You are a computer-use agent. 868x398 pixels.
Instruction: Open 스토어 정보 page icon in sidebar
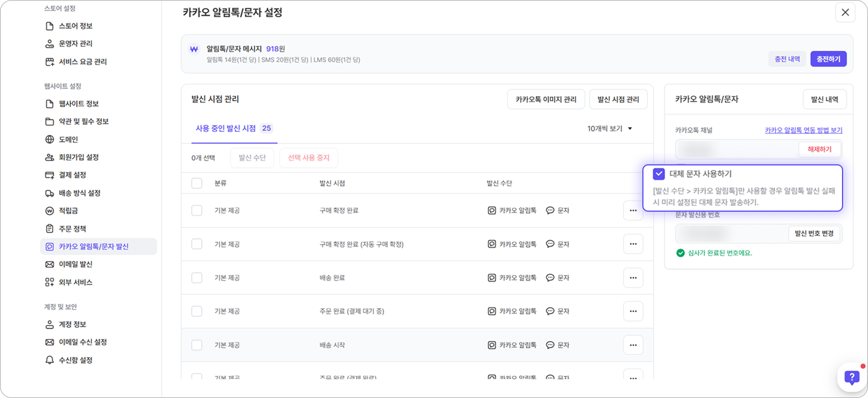coord(49,26)
